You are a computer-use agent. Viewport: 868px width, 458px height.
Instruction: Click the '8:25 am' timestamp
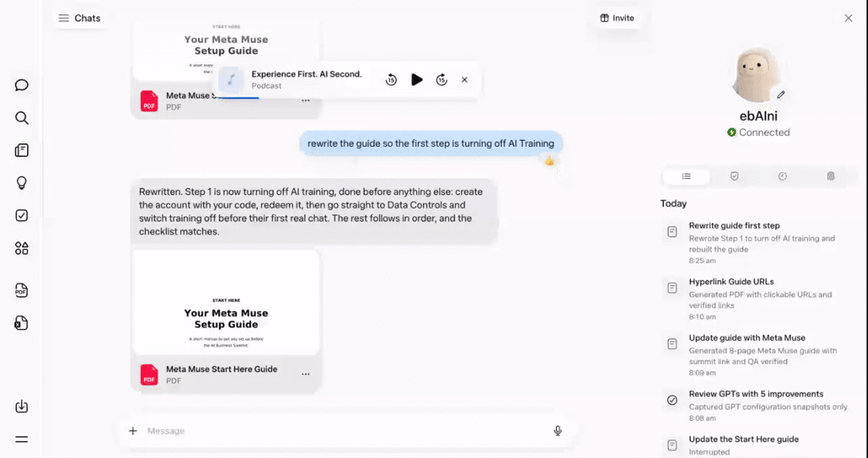tap(702, 261)
